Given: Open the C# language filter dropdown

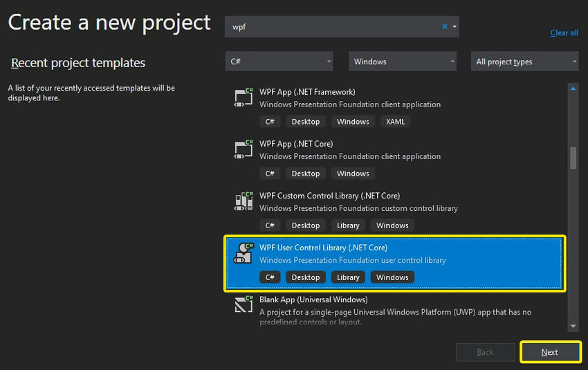Looking at the screenshot, I should [279, 62].
